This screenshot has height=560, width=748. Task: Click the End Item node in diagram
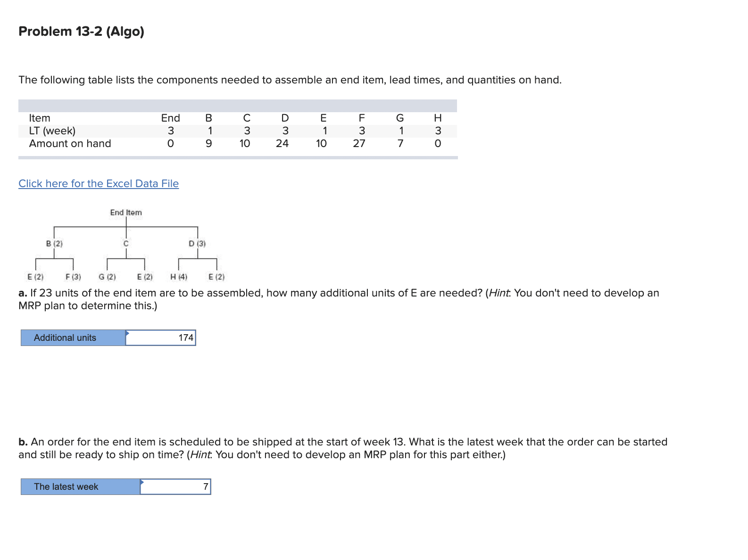(126, 213)
